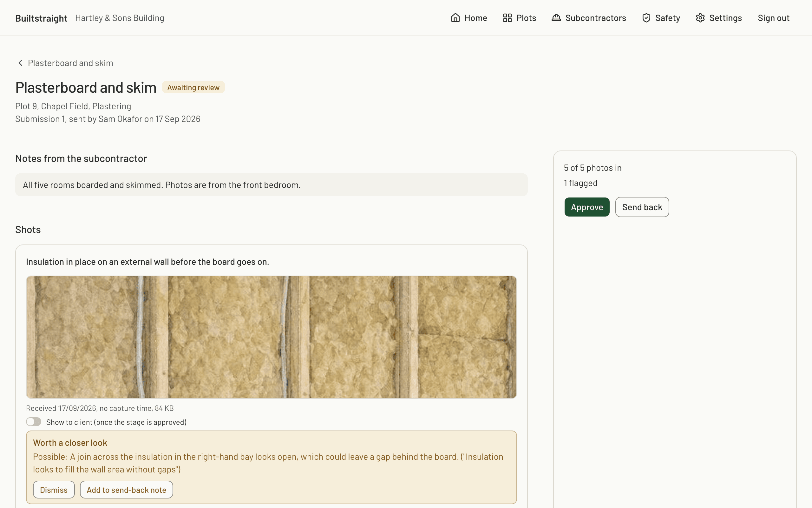Sign out of Builtstraight
Screen dimensions: 812x508
[x=773, y=18]
